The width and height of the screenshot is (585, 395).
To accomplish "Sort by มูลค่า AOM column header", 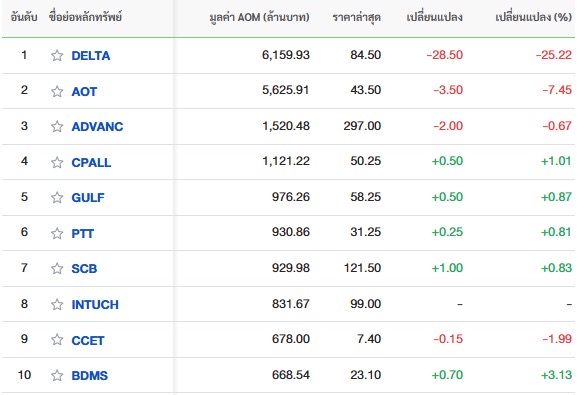I will point(259,17).
